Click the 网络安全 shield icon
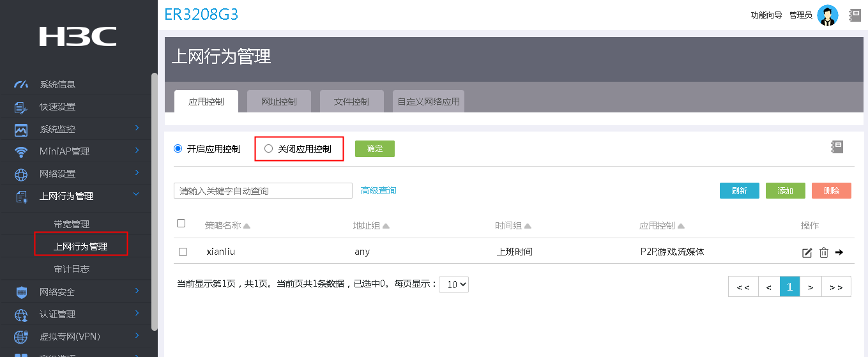This screenshot has width=868, height=357. (x=21, y=292)
